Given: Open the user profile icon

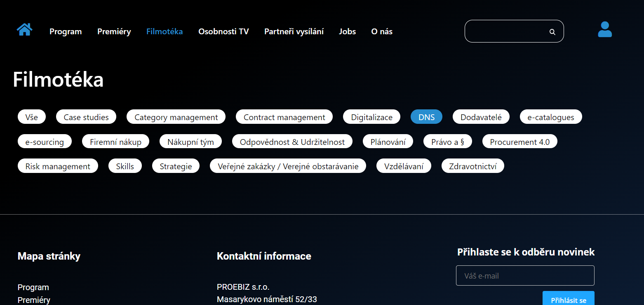Looking at the screenshot, I should pos(604,30).
